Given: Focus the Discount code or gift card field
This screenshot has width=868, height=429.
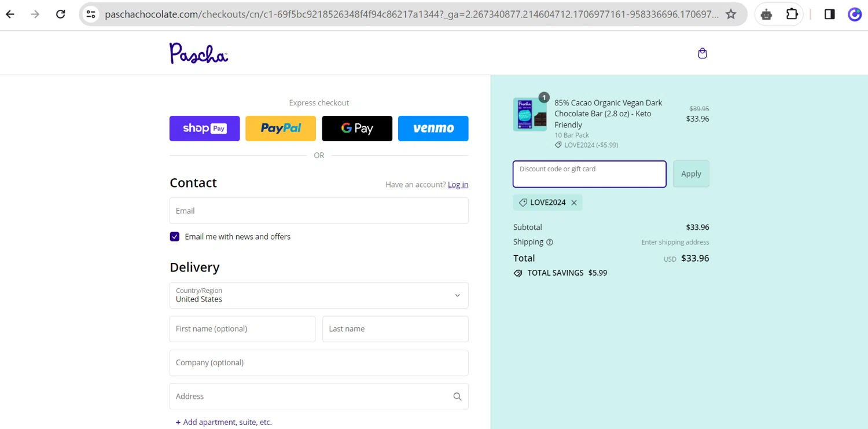Looking at the screenshot, I should click(x=590, y=174).
